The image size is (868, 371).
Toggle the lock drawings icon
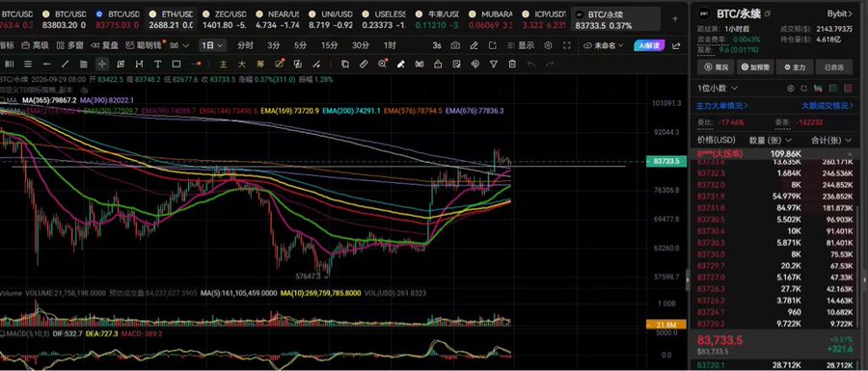(x=438, y=65)
